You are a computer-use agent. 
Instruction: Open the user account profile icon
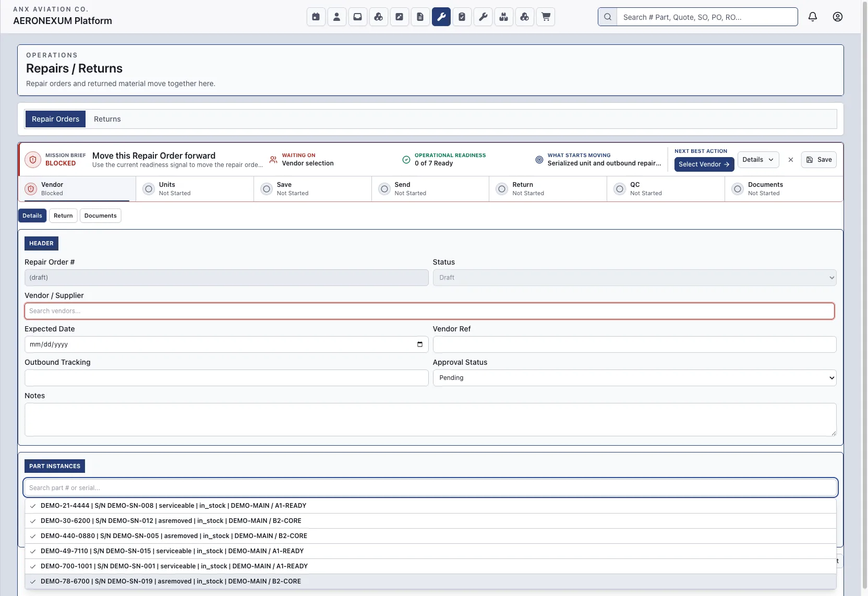point(838,17)
